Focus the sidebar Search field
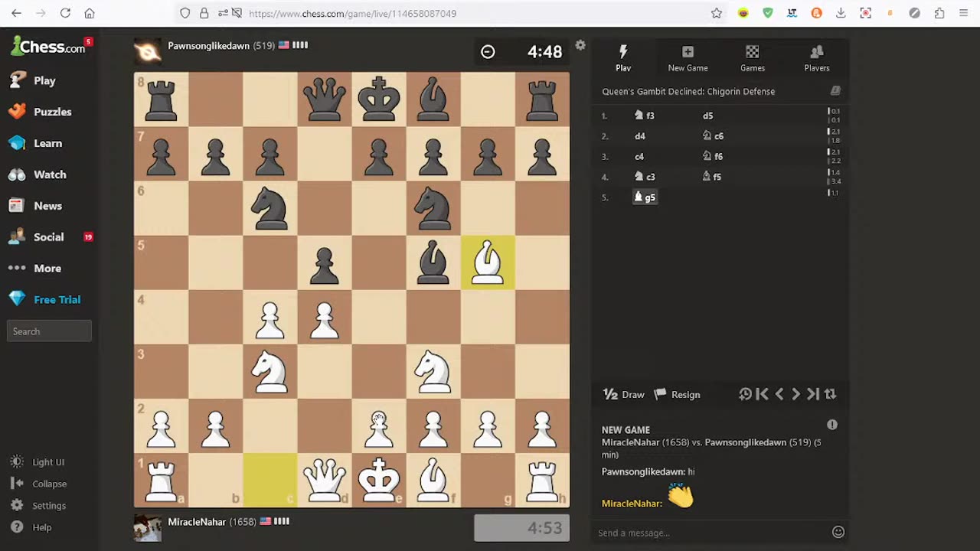The image size is (980, 551). (x=49, y=331)
